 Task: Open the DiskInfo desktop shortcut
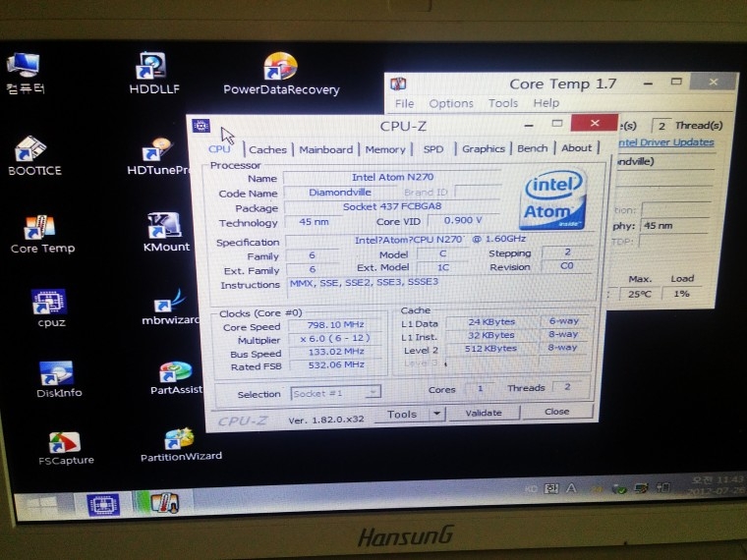58,379
